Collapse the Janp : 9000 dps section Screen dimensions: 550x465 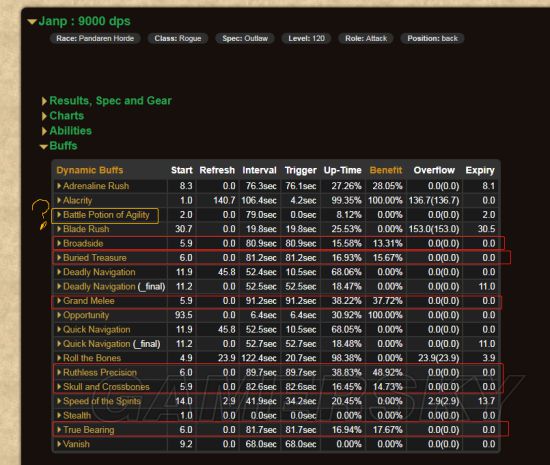click(32, 22)
